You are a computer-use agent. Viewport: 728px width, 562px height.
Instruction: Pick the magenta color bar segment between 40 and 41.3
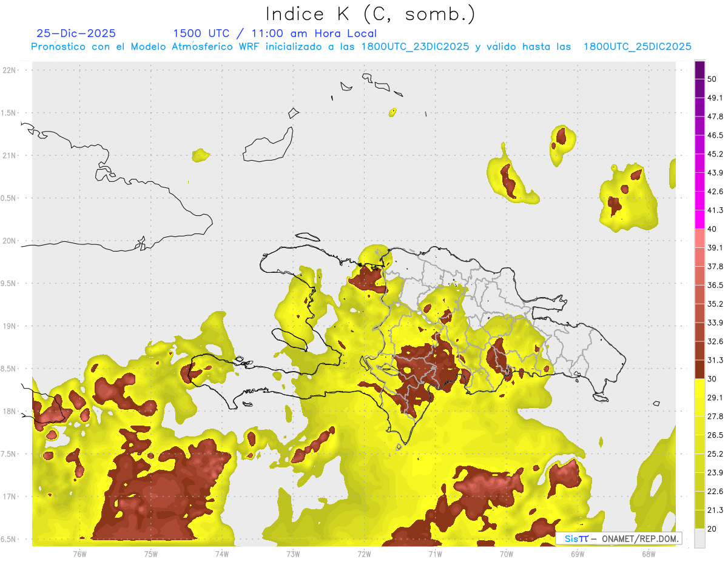coord(700,219)
